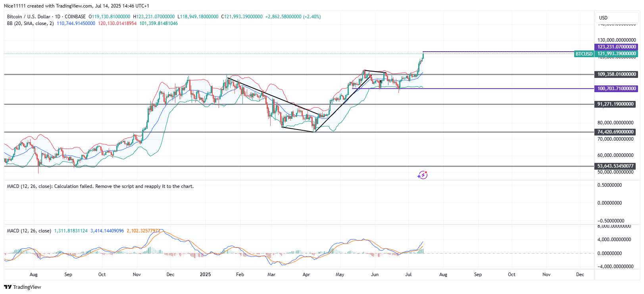Click the 70,000.00000000 price axis tick

point(616,139)
